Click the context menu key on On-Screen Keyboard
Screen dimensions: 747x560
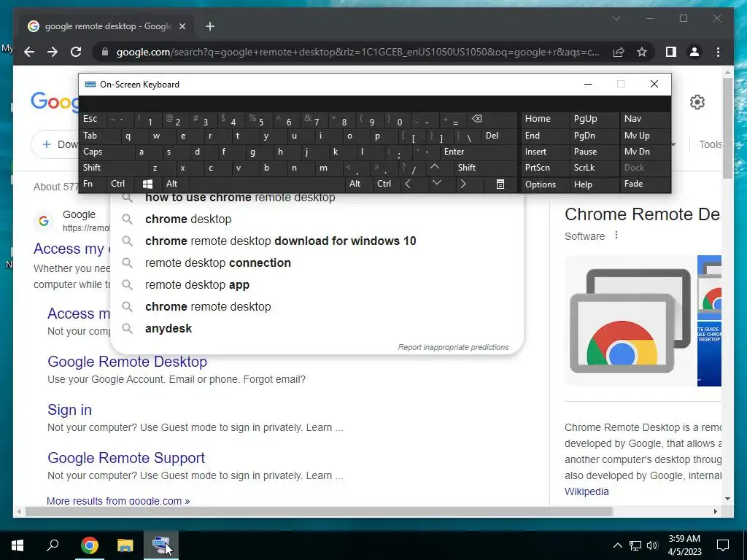(x=500, y=184)
